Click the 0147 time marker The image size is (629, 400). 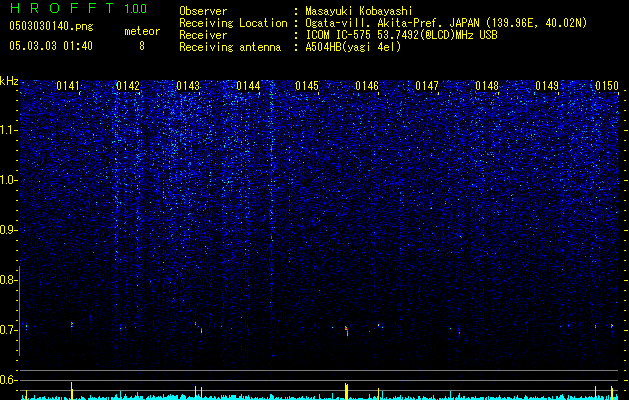[427, 86]
